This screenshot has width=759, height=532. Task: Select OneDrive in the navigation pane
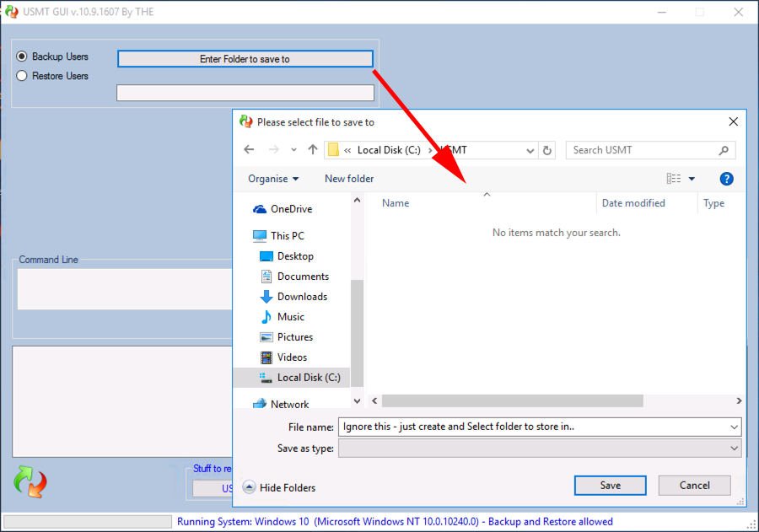(x=292, y=209)
